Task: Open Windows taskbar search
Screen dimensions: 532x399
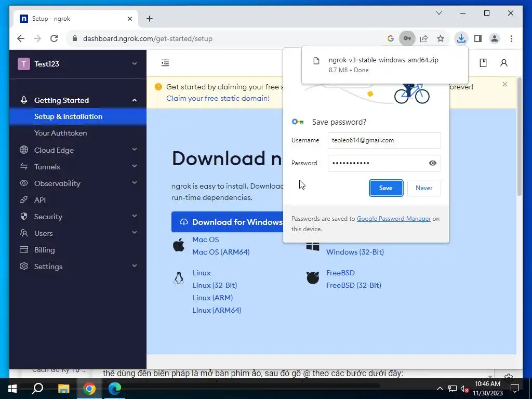Action: tap(37, 389)
